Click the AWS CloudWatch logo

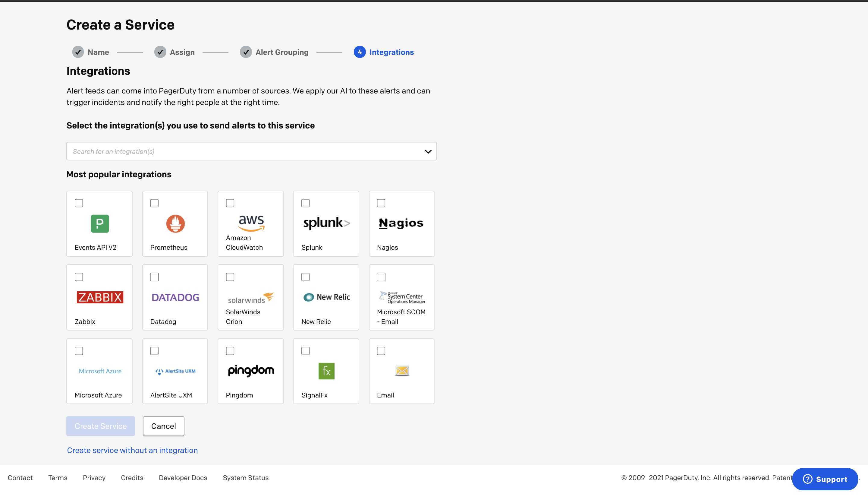(251, 223)
